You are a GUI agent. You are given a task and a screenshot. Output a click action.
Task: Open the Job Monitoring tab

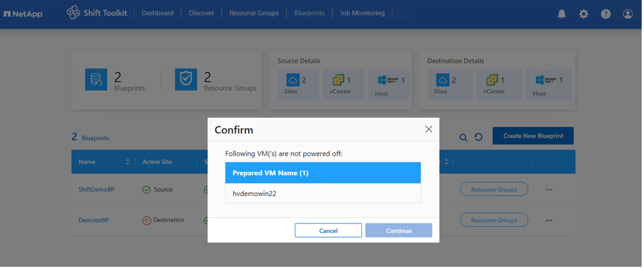pyautogui.click(x=362, y=13)
